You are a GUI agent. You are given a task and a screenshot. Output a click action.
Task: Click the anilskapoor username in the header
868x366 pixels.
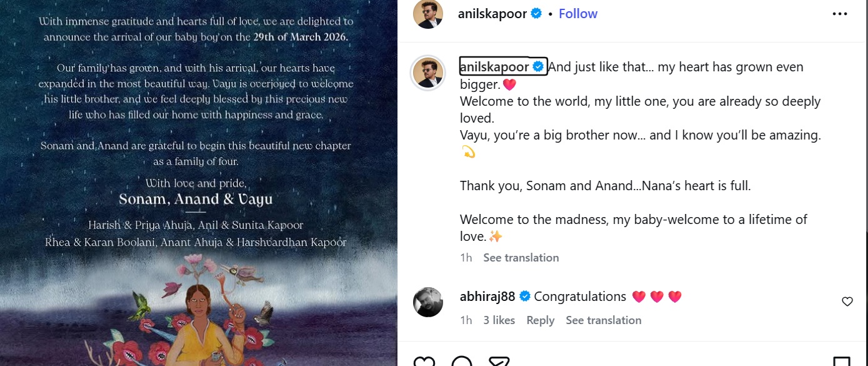click(494, 14)
